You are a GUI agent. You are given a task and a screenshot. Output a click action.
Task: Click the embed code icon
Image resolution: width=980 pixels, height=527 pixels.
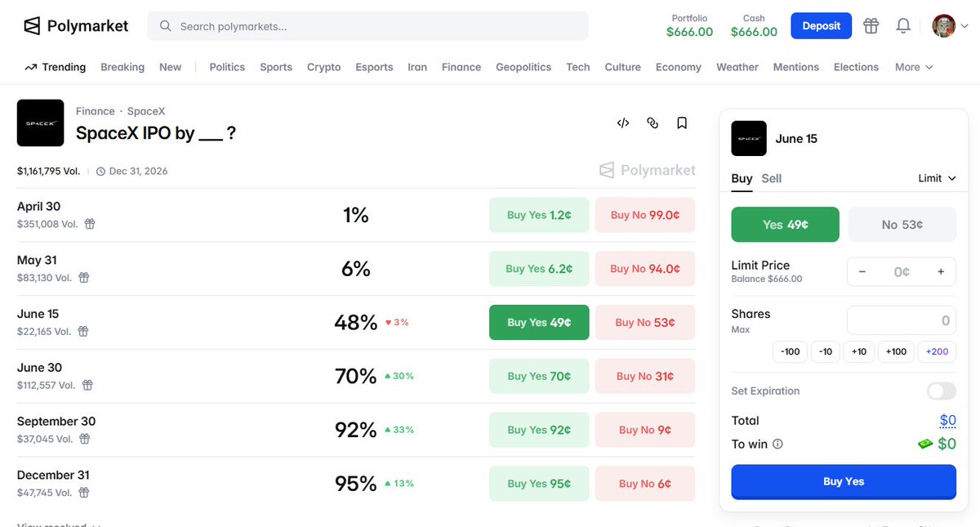(x=623, y=123)
